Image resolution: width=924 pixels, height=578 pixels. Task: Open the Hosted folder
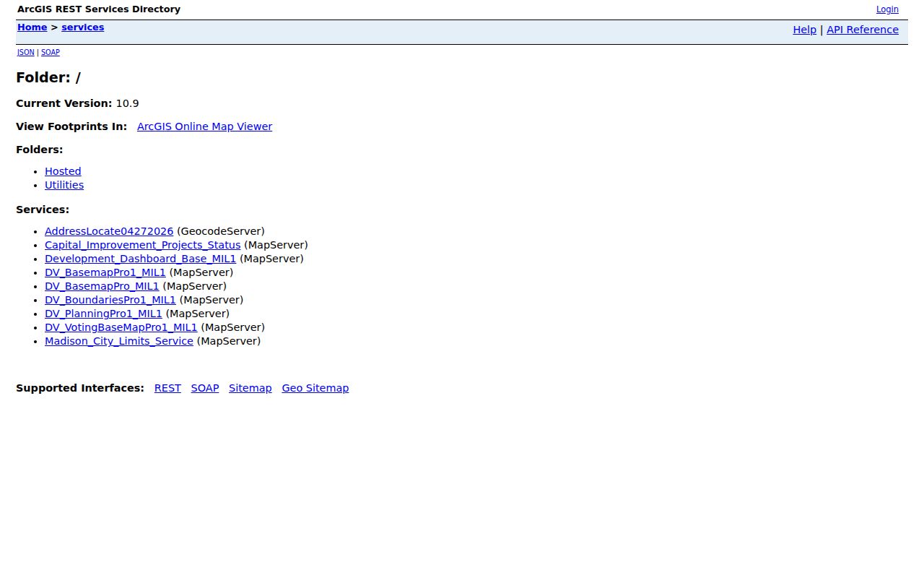(x=63, y=171)
